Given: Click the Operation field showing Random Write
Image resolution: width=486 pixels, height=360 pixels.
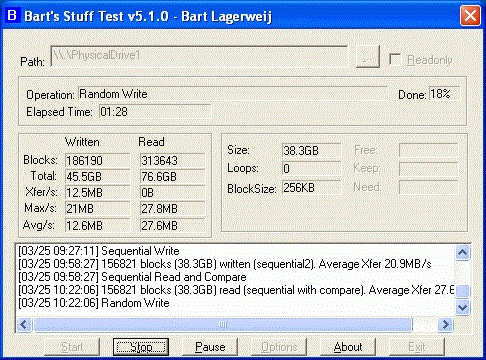Looking at the screenshot, I should [233, 94].
